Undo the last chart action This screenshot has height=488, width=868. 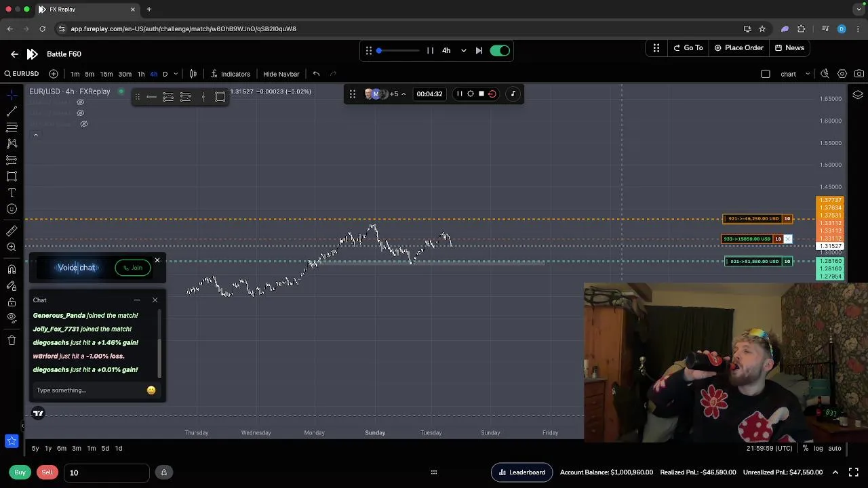tap(316, 74)
